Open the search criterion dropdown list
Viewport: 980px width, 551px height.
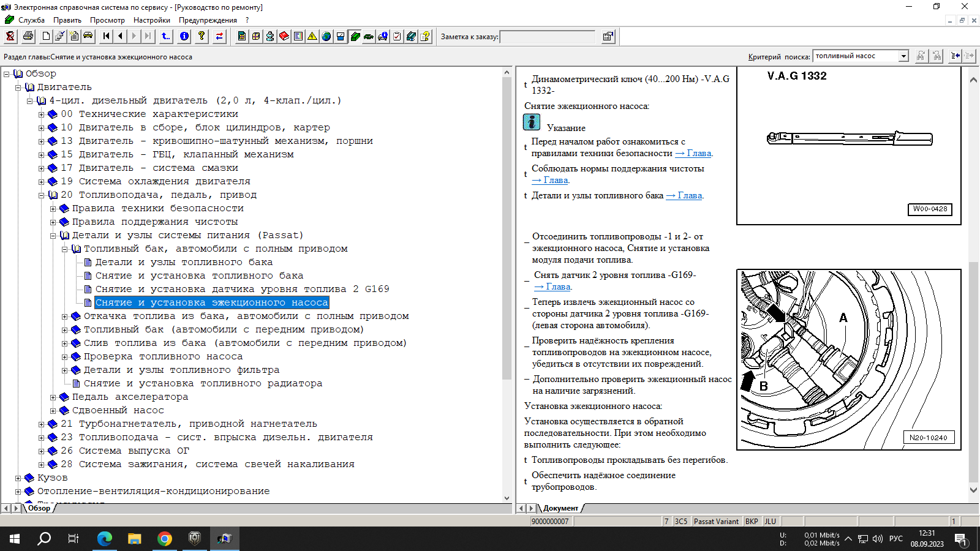[903, 56]
